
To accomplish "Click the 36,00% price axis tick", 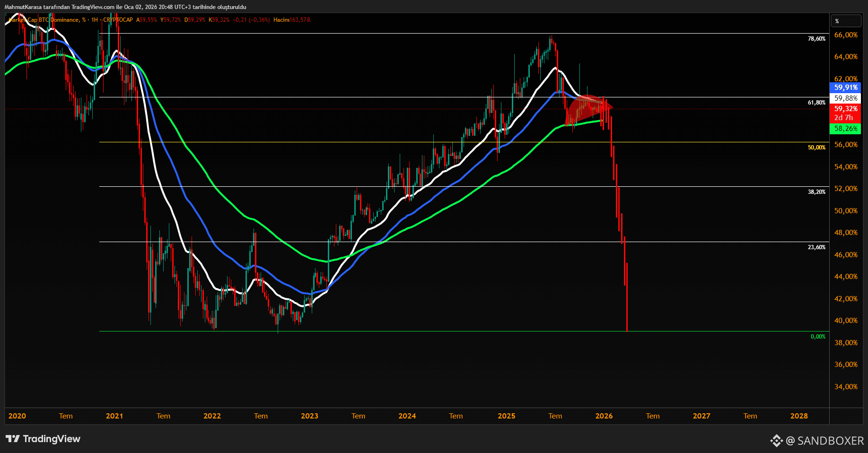I will coord(846,365).
